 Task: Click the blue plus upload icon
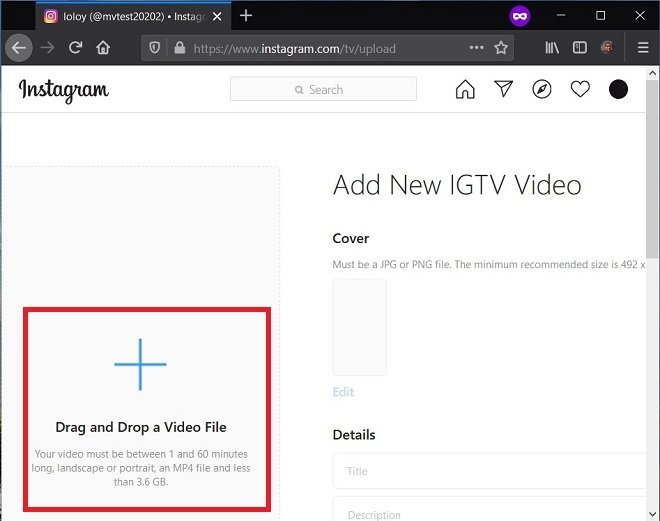coord(140,364)
